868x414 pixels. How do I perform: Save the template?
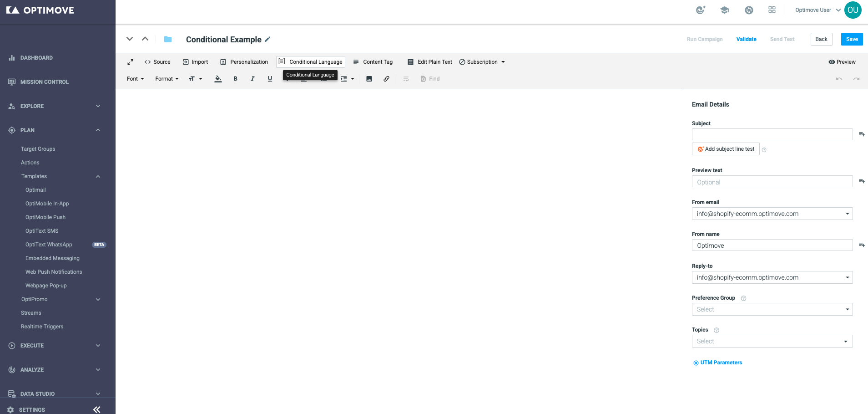(852, 39)
